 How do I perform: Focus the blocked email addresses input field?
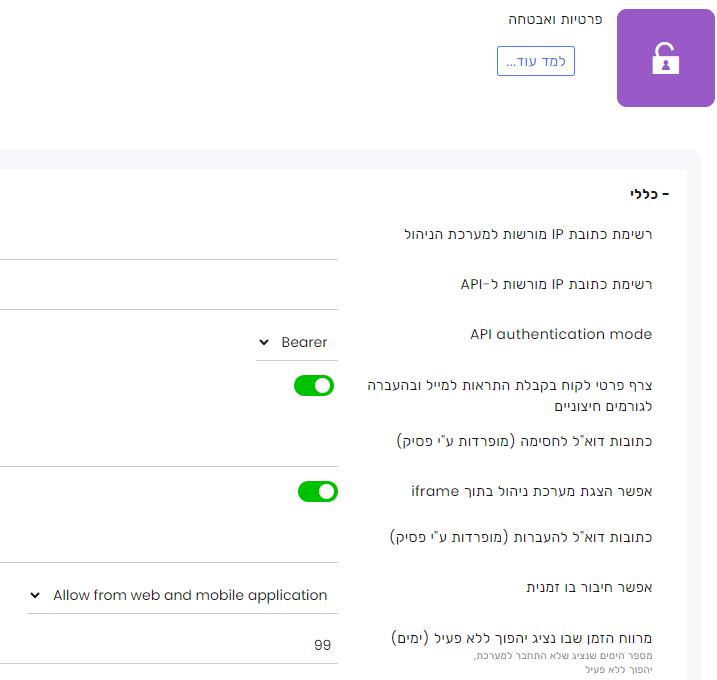click(169, 450)
